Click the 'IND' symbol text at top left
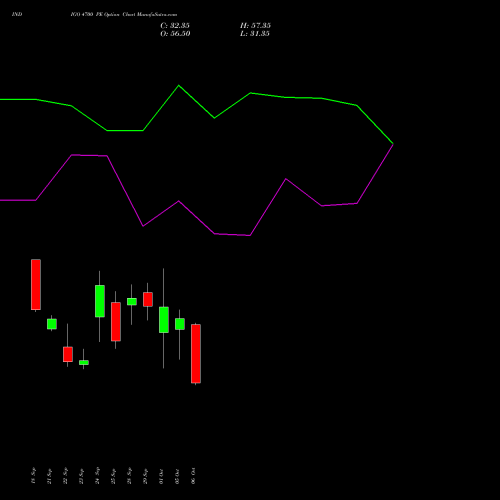Image resolution: width=500 pixels, height=500 pixels. [x=17, y=14]
